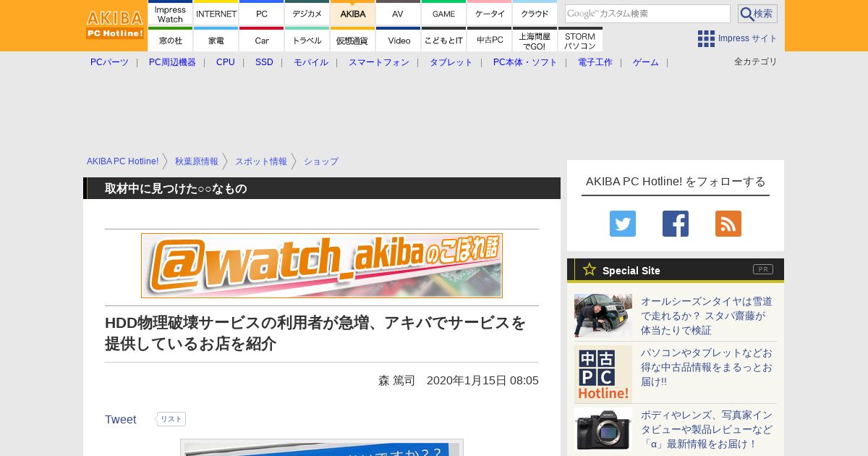The image size is (868, 456).
Task: Open the AV tab
Action: pyautogui.click(x=398, y=12)
